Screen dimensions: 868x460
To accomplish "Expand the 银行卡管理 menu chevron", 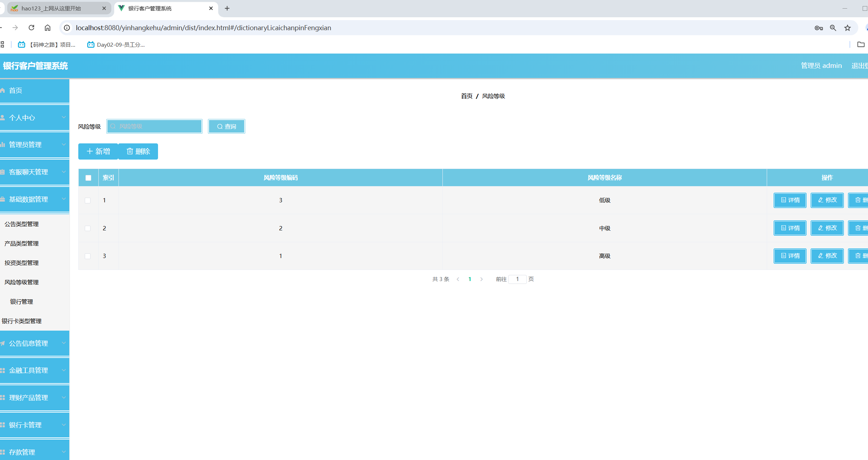I will (64, 424).
